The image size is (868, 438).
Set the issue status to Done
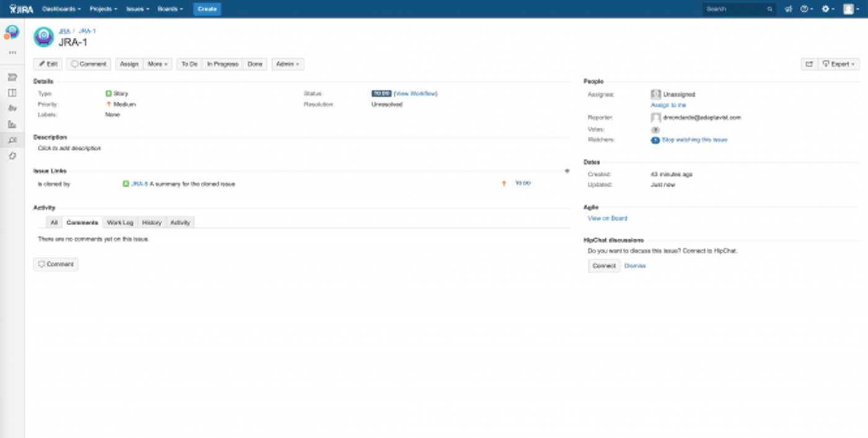click(x=254, y=64)
